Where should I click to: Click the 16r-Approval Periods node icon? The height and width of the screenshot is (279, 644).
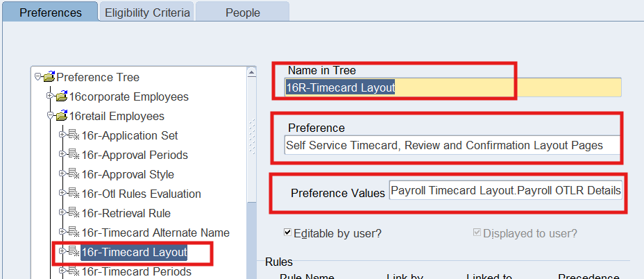[74, 155]
